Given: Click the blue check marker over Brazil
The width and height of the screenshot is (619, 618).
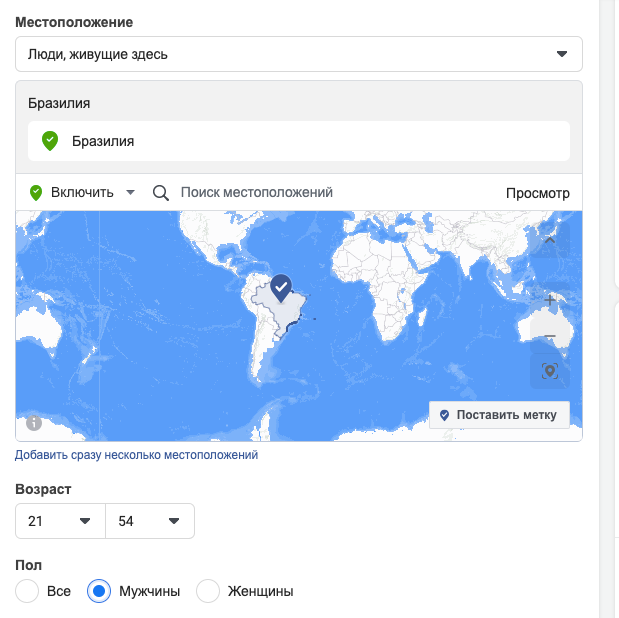Looking at the screenshot, I should point(281,288).
